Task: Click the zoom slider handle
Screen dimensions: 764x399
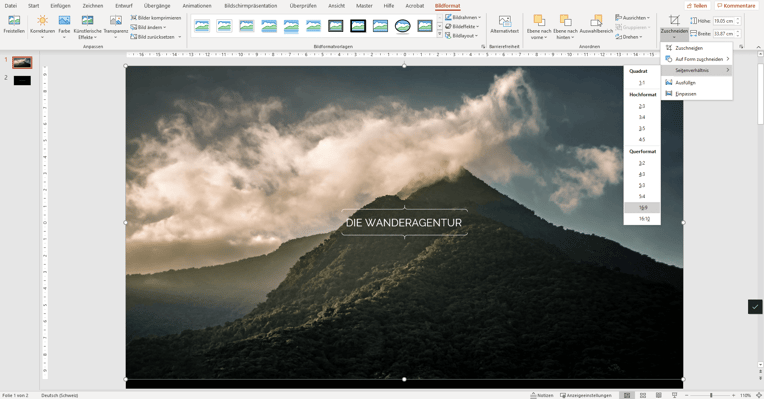Action: 711,395
